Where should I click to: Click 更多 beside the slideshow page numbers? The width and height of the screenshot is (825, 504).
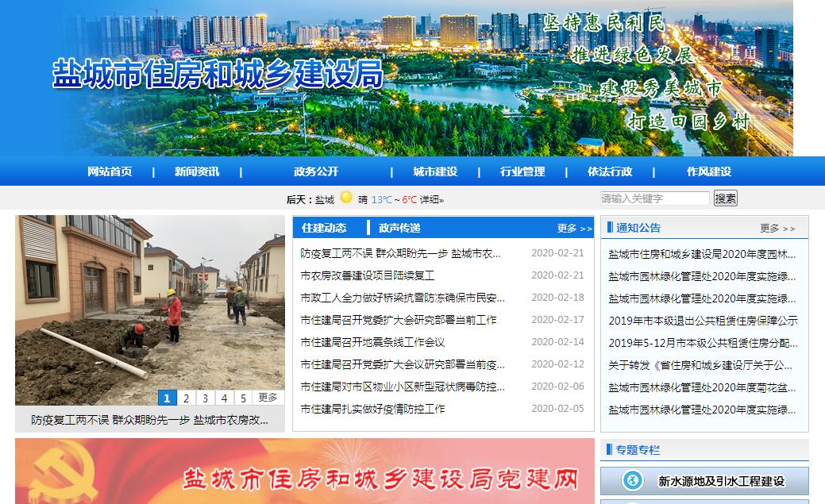[x=268, y=398]
